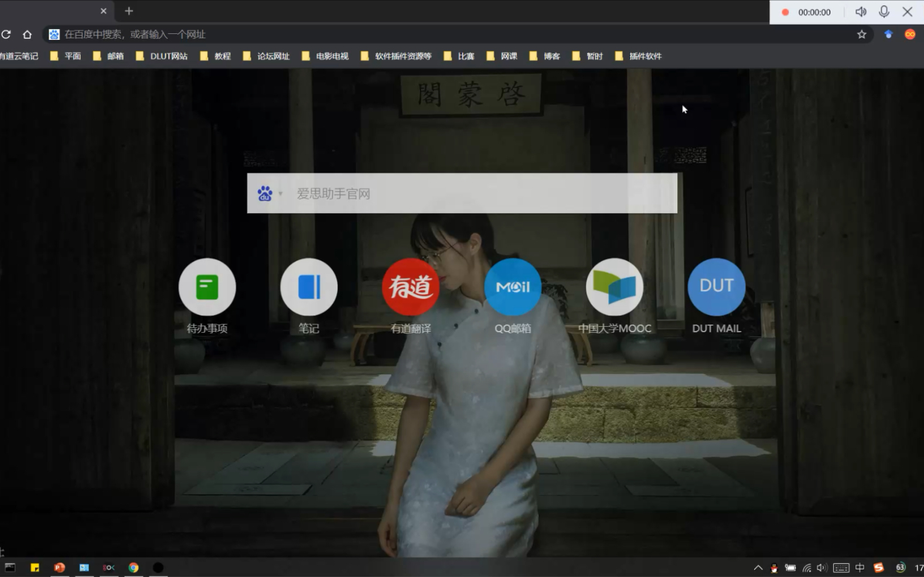Open the Sticky Notes taskbar icon
This screenshot has width=924, height=577.
pyautogui.click(x=35, y=567)
